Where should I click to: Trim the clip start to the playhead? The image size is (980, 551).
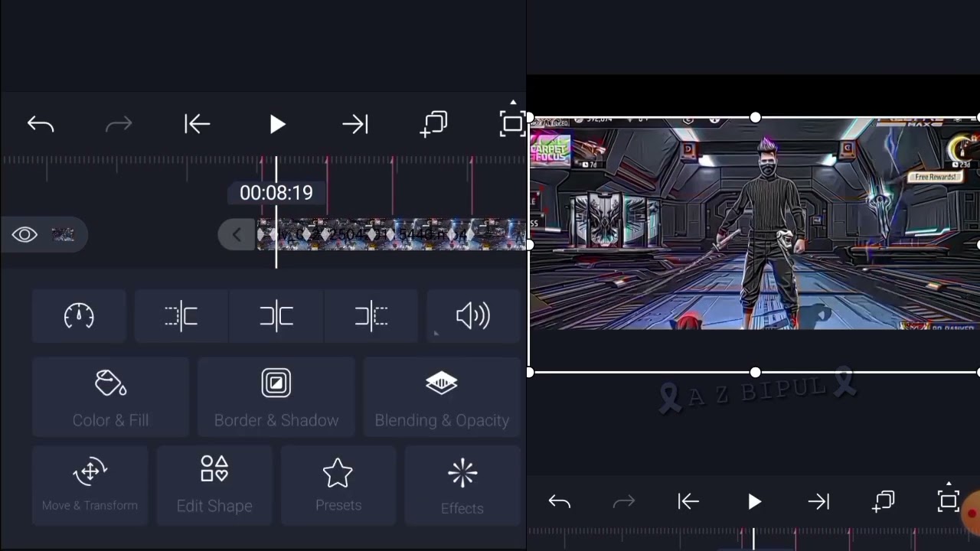point(181,316)
